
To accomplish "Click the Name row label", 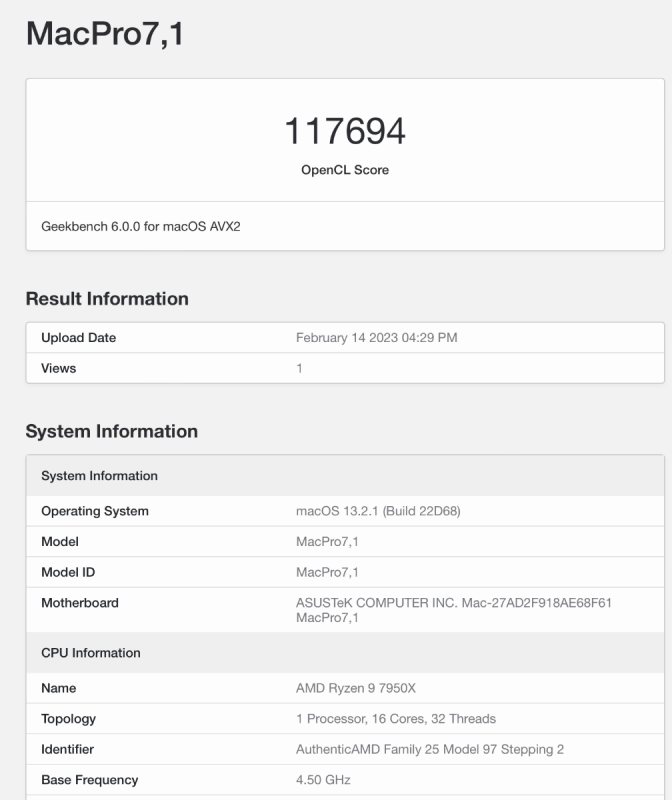I will click(x=59, y=688).
